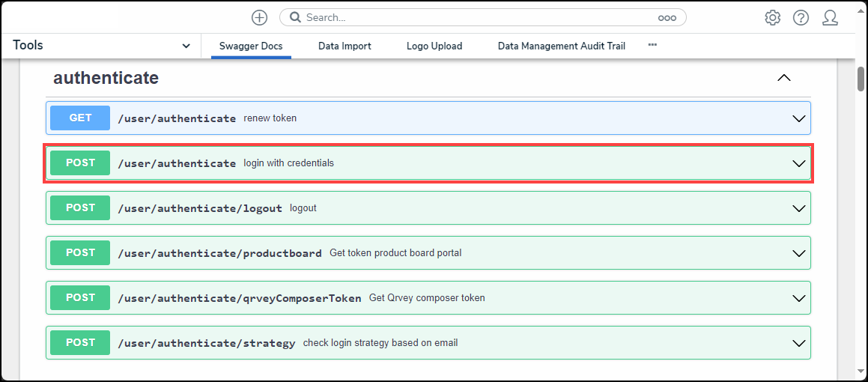Switch to the Logo Upload tab

pos(434,46)
